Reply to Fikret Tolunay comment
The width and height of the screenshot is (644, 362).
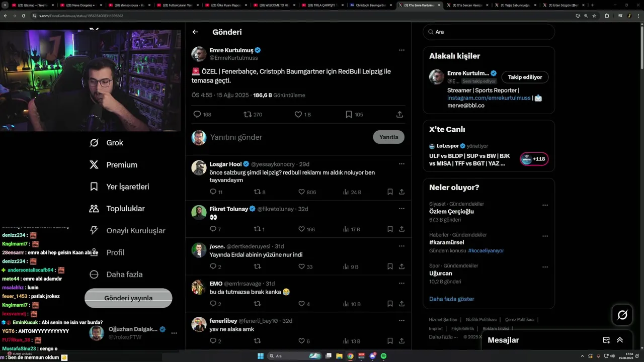click(215, 229)
